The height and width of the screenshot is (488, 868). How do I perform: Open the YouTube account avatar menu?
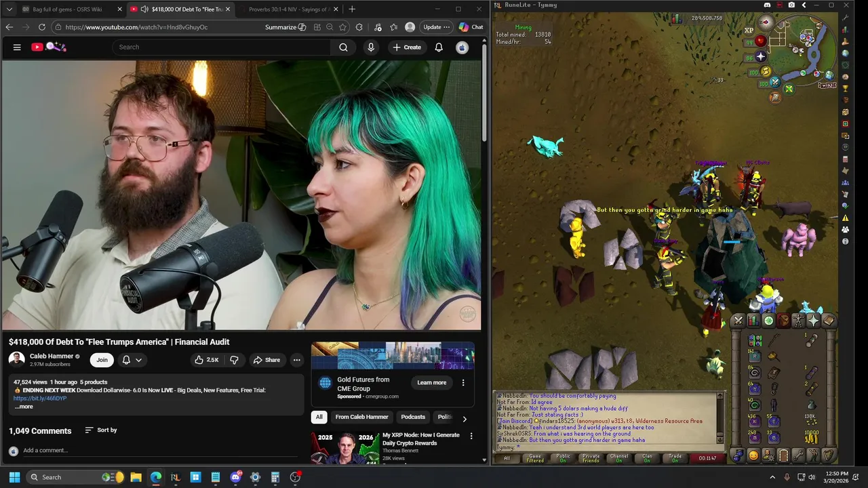[462, 47]
